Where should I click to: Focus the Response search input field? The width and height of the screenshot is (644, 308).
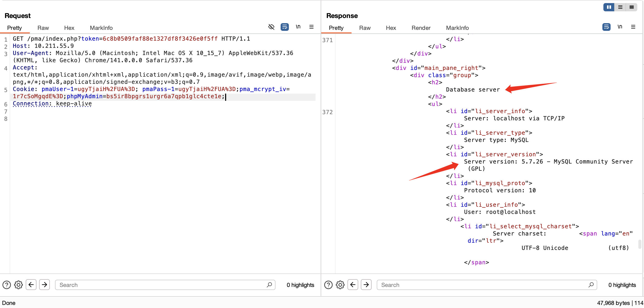tap(483, 285)
